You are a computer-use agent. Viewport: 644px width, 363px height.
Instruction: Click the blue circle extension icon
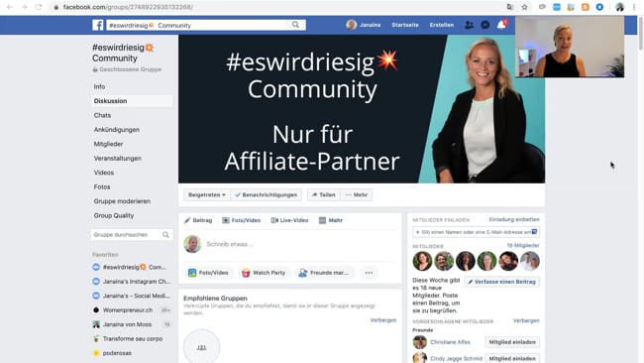point(599,7)
